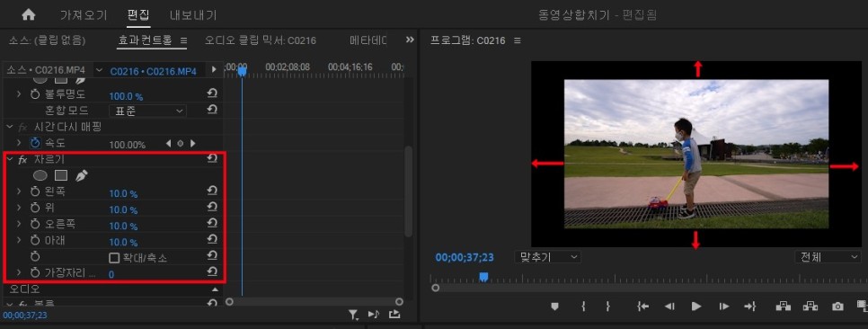The width and height of the screenshot is (868, 329).
Task: Open the 혼합 모드 표준 dropdown
Action: point(147,111)
